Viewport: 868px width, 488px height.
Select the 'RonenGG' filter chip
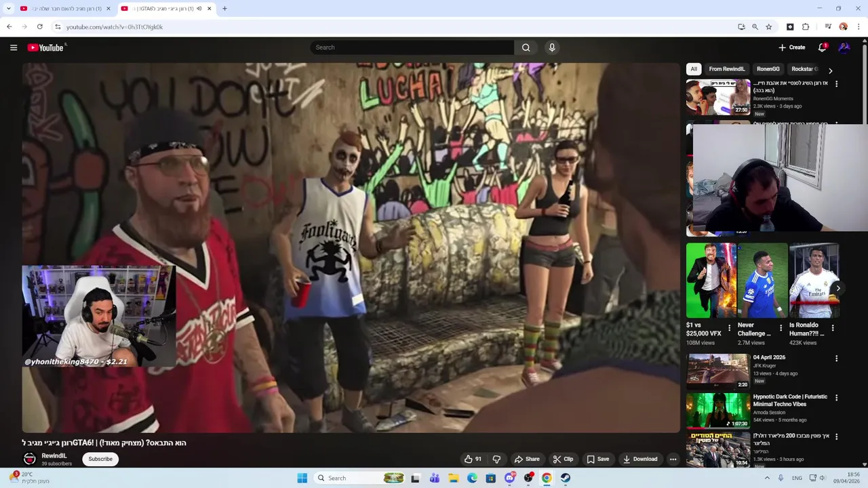(768, 69)
